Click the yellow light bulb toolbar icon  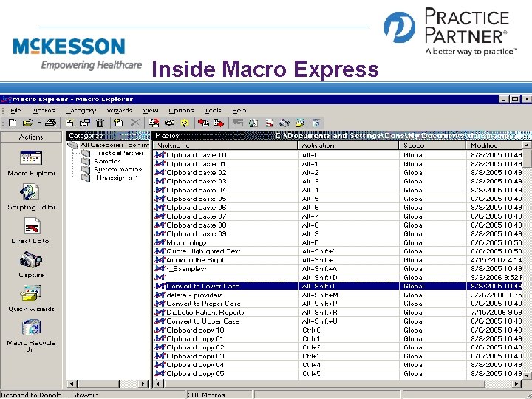pos(184,123)
